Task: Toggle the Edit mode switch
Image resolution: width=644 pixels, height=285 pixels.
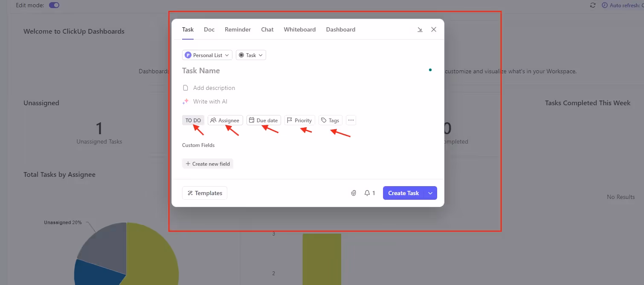Action: point(54,5)
